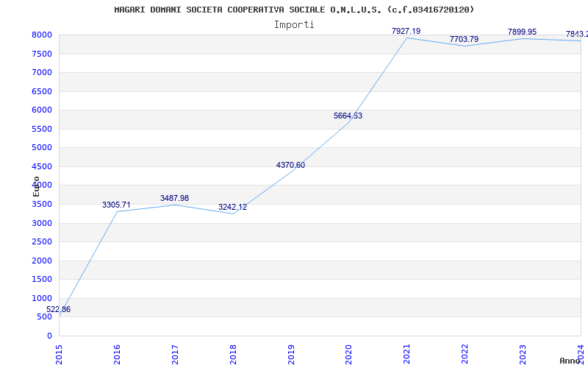Click the y-axis value 5000
The height and width of the screenshot is (368, 588).
(42, 148)
